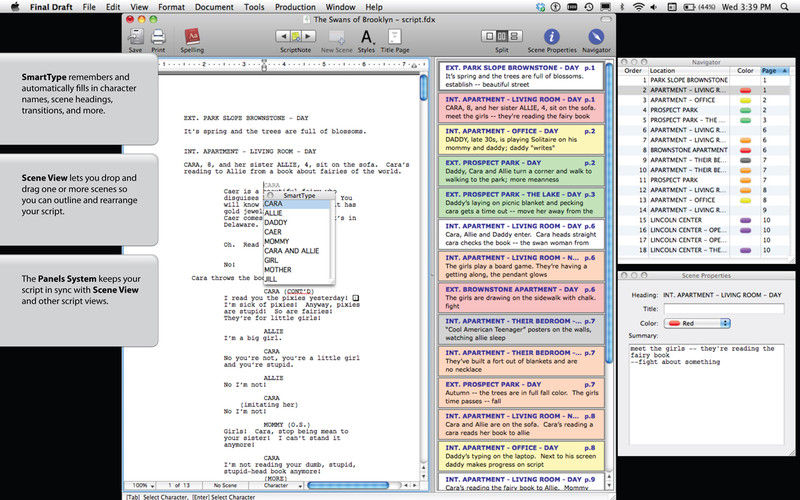The image size is (800, 500).
Task: Select Navigator row 15 LINCOLN CENTER
Action: point(704,220)
